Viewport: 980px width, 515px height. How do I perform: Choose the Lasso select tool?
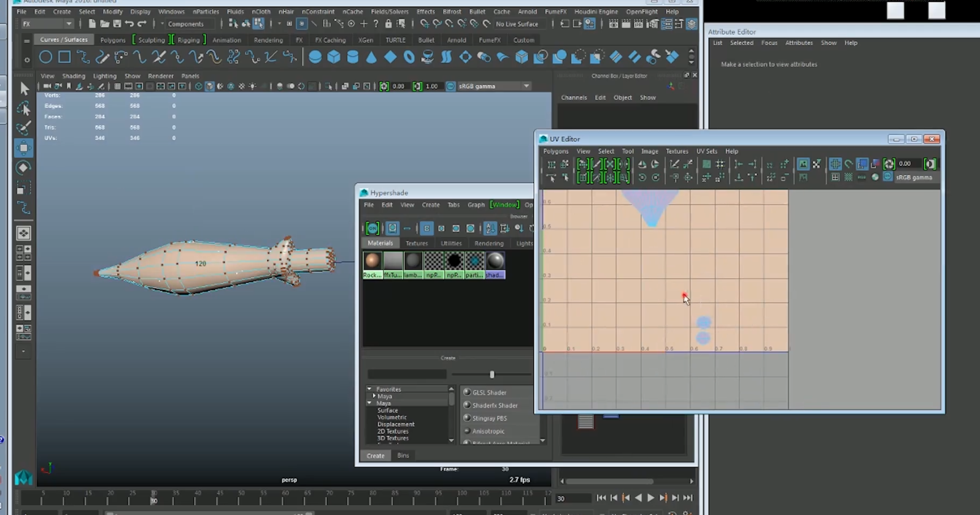pos(24,109)
